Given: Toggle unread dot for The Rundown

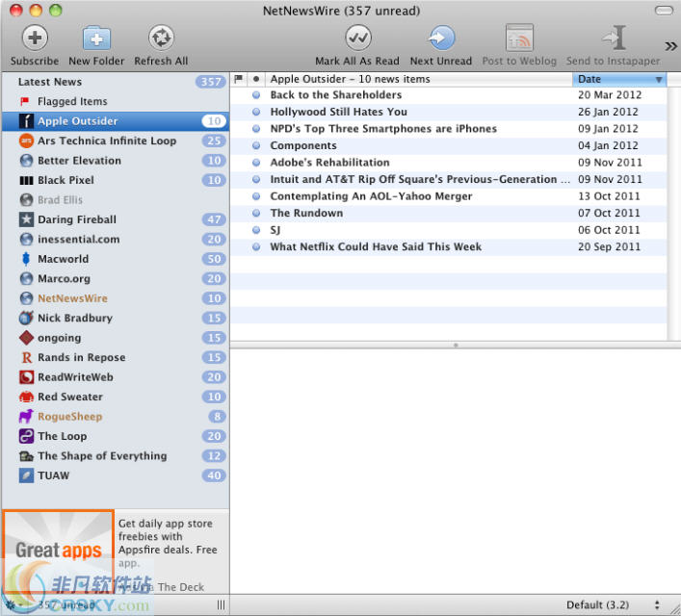Looking at the screenshot, I should coord(256,213).
